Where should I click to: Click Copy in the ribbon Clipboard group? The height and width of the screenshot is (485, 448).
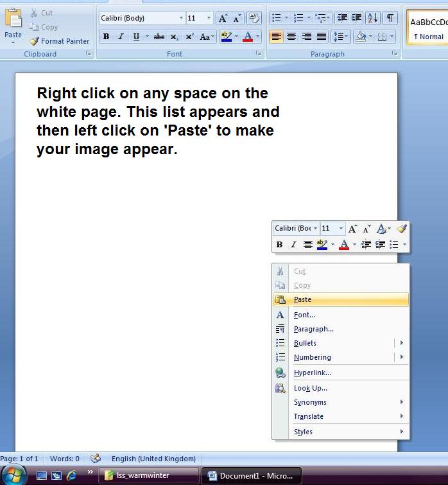pos(44,27)
